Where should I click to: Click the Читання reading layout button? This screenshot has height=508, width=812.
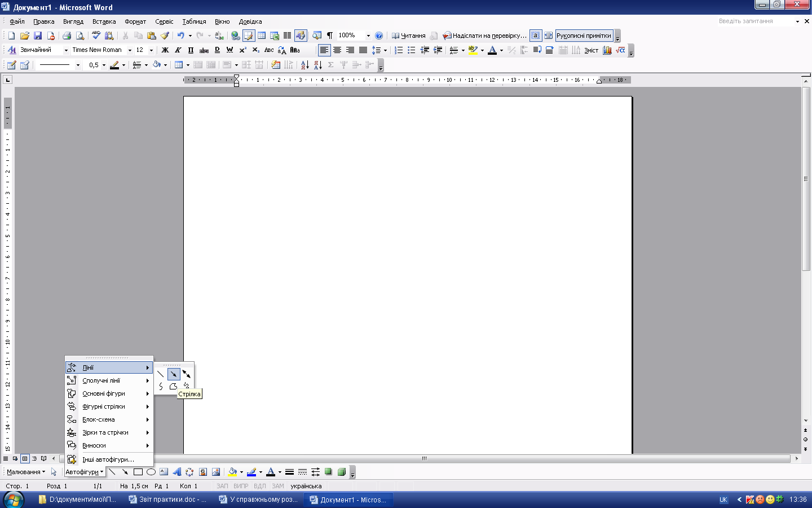(x=408, y=36)
